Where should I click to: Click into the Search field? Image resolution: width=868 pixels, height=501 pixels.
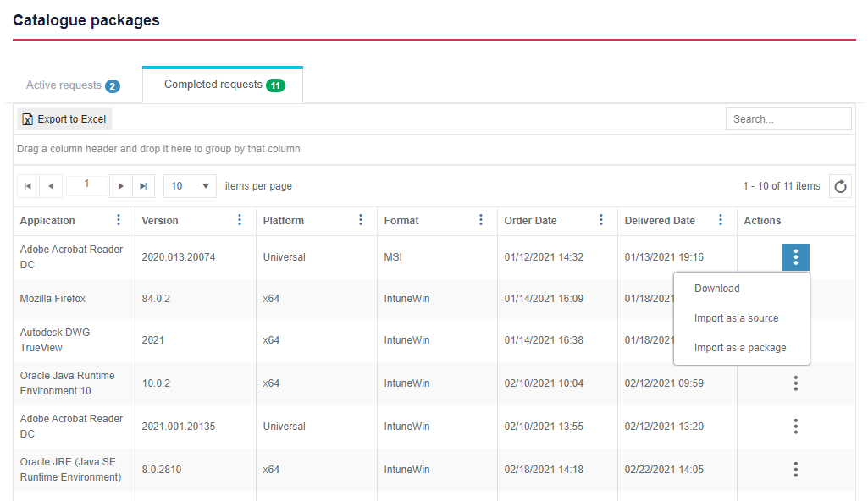788,119
